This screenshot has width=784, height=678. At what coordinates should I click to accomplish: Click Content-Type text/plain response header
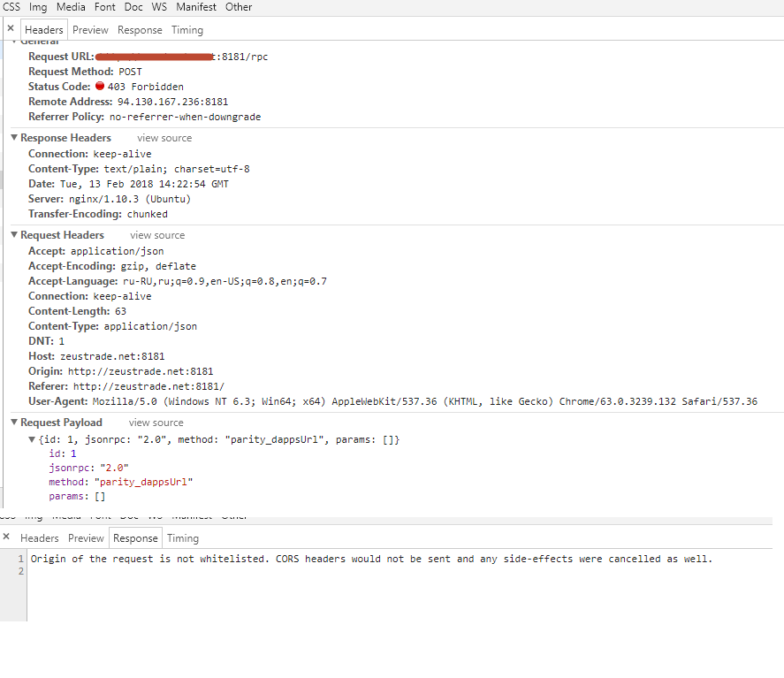pyautogui.click(x=177, y=169)
